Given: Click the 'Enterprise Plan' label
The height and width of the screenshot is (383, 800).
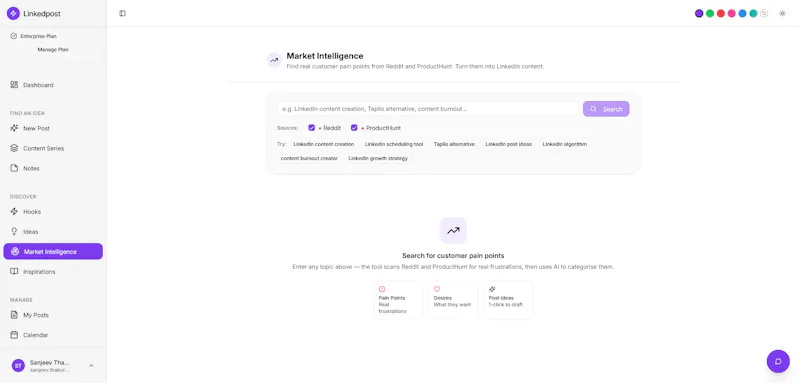Looking at the screenshot, I should click(x=38, y=36).
